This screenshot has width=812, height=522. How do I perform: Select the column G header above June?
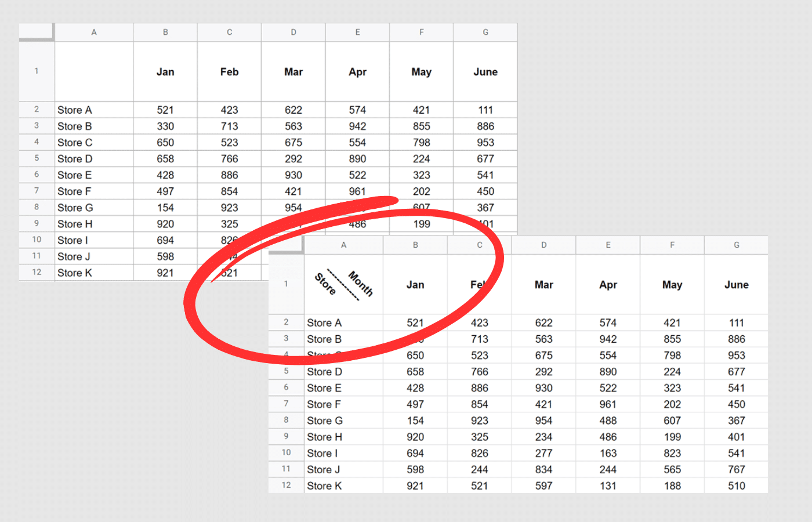tap(736, 245)
